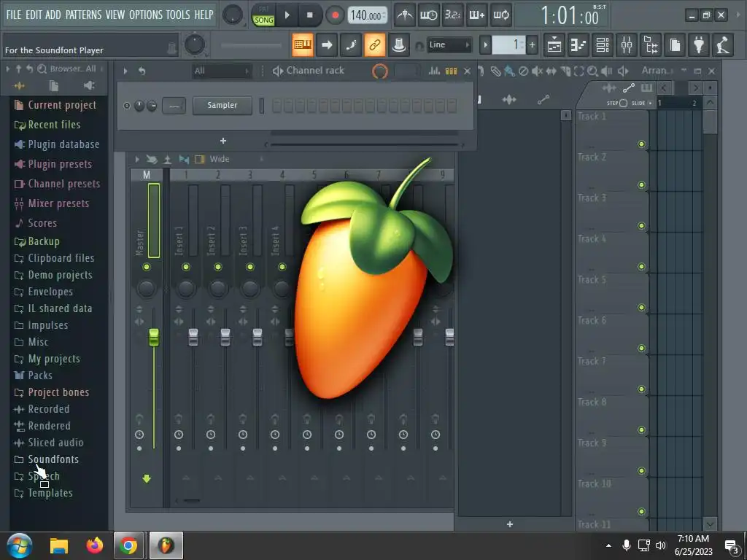Open Recent files in browser
Screen dimensions: 747x560
pyautogui.click(x=47, y=125)
